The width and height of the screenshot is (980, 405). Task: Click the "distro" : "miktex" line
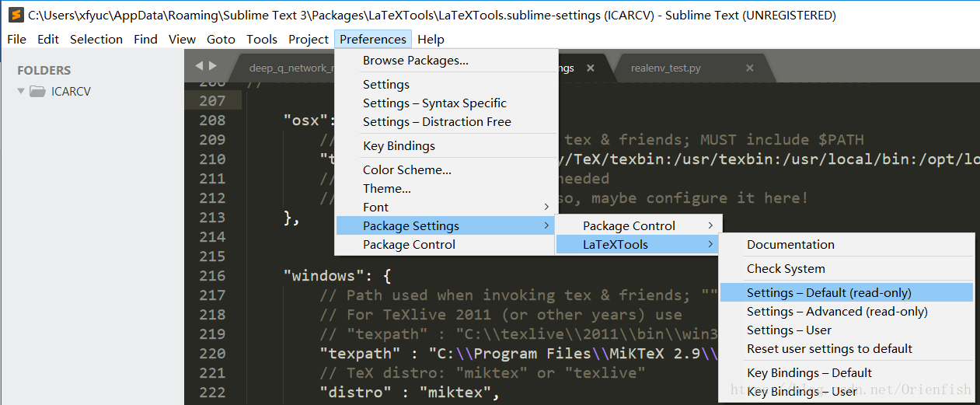pos(409,392)
